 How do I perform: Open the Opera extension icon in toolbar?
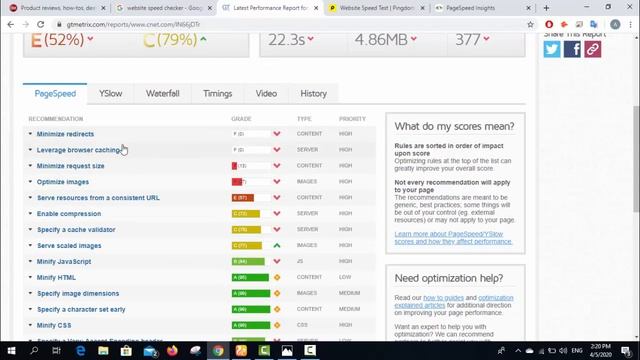(549, 24)
